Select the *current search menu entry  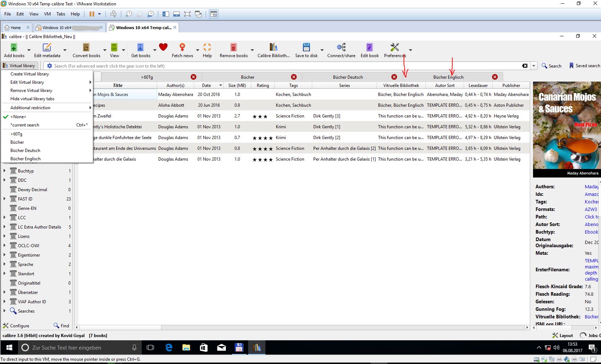(47, 125)
